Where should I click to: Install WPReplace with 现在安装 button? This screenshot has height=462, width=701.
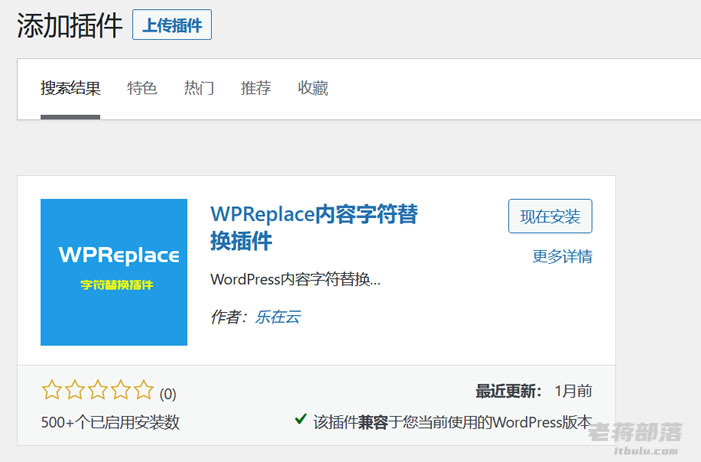coord(550,216)
